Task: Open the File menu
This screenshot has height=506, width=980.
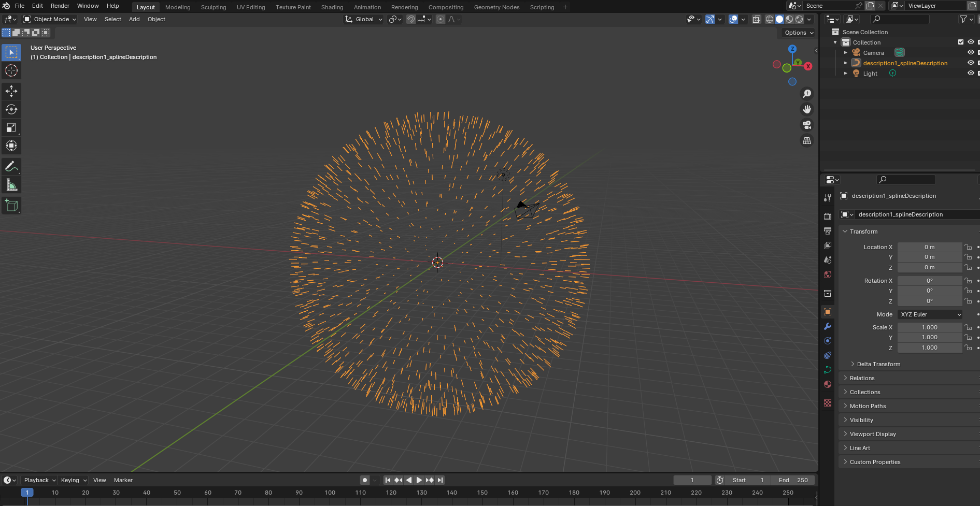Action: pyautogui.click(x=20, y=6)
